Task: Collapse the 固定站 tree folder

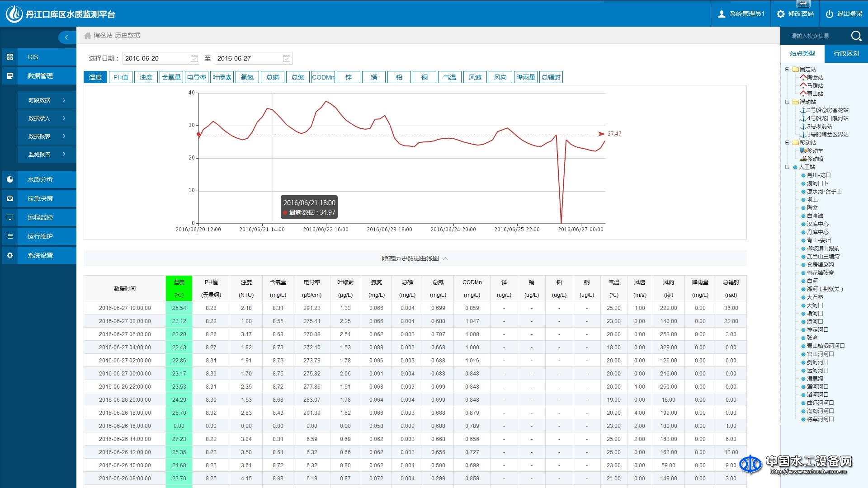Action: [787, 70]
